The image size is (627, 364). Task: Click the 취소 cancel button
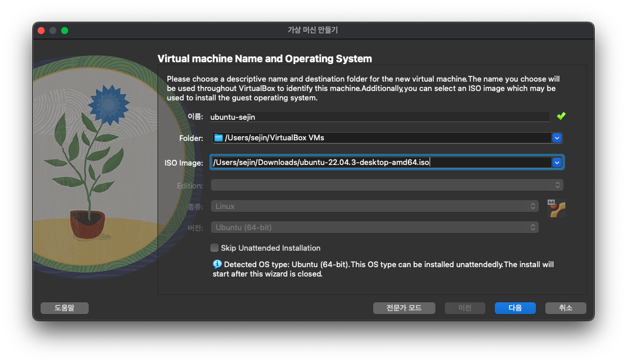click(x=565, y=308)
